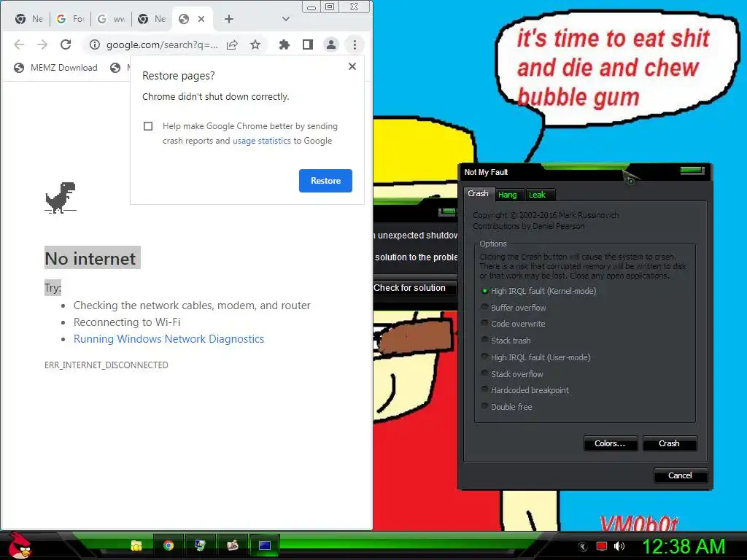
Task: Select the Buffer overflow option
Action: 513,308
